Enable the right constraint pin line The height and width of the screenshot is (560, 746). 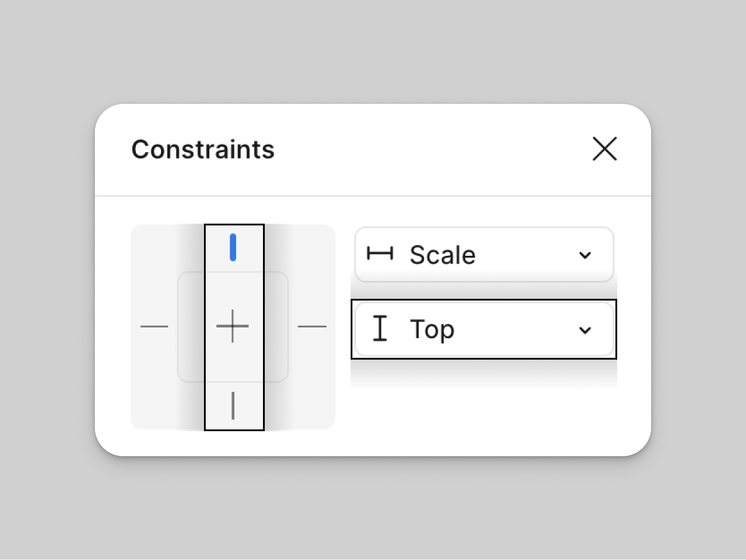(312, 327)
